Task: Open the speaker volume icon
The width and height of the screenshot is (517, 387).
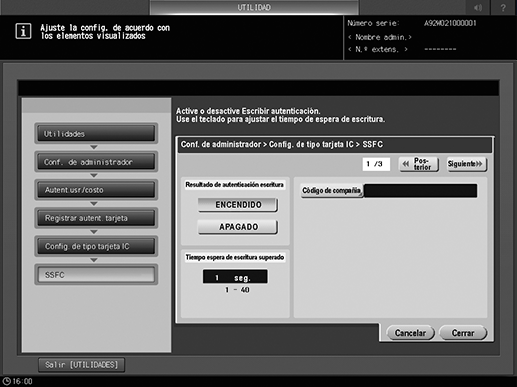Action: pyautogui.click(x=478, y=7)
